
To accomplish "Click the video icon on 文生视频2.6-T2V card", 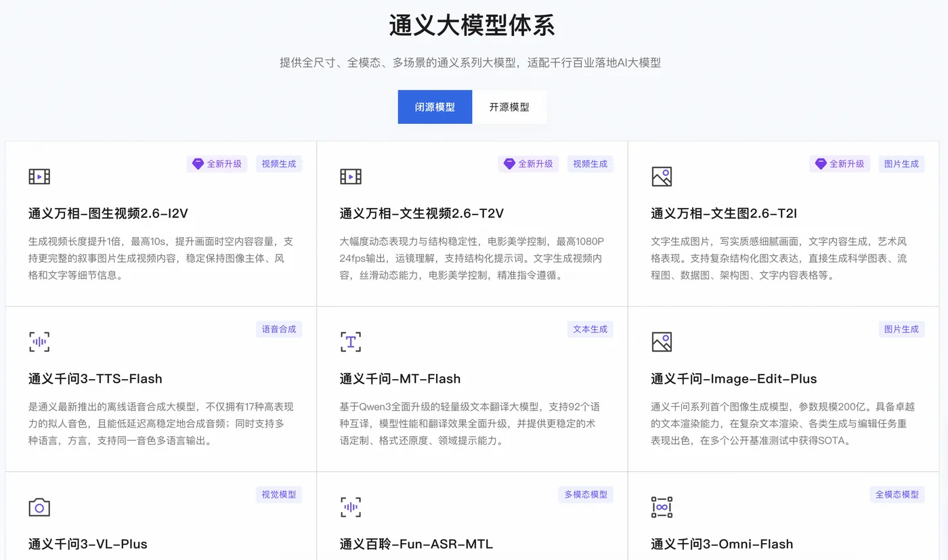I will pyautogui.click(x=350, y=176).
